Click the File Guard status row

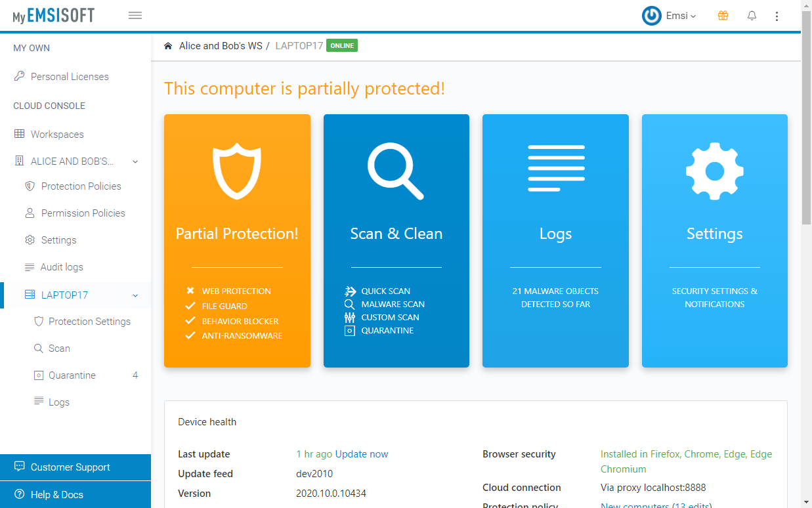click(x=217, y=307)
